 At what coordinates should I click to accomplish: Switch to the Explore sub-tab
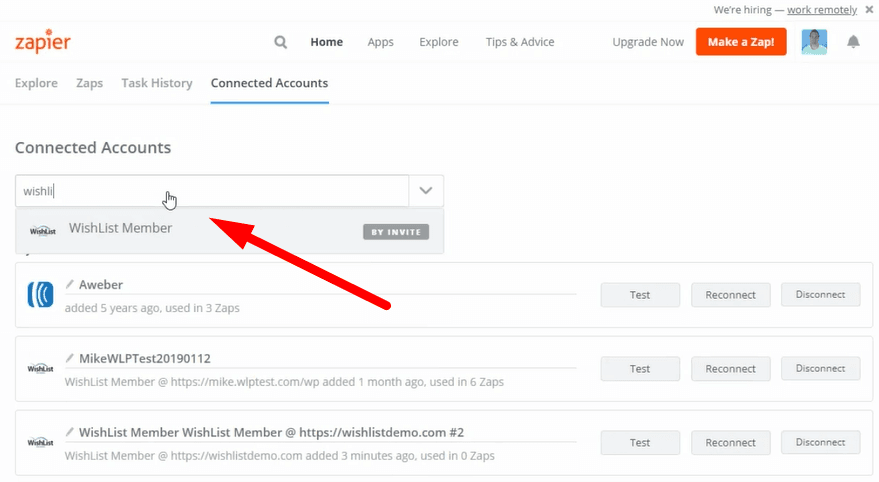[36, 83]
